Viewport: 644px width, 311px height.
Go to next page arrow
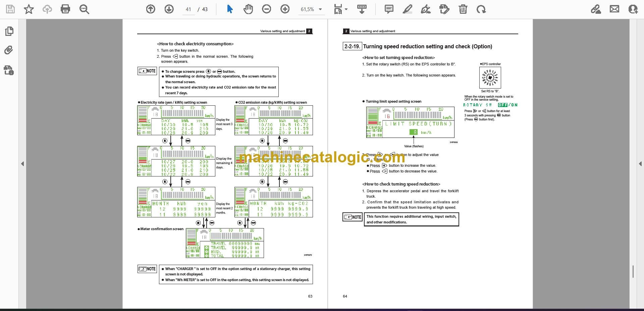[x=169, y=9]
